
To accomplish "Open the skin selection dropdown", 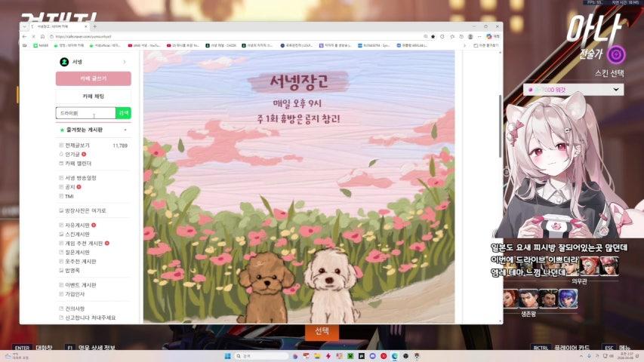I will point(617,90).
